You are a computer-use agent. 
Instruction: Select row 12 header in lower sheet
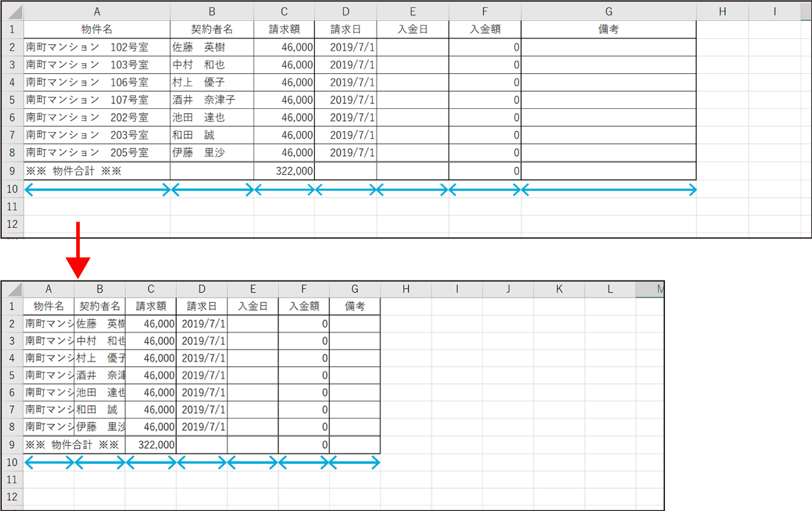coord(13,496)
